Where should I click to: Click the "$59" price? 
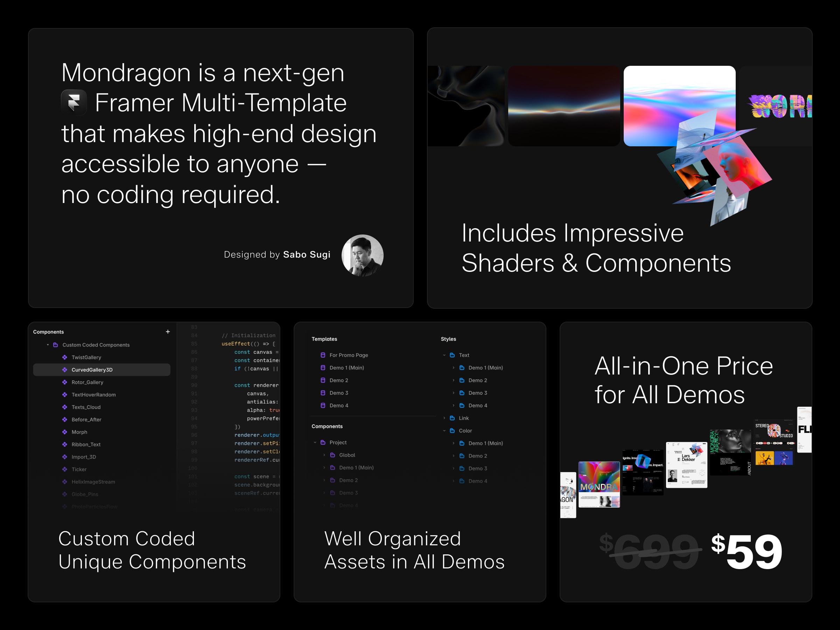747,551
